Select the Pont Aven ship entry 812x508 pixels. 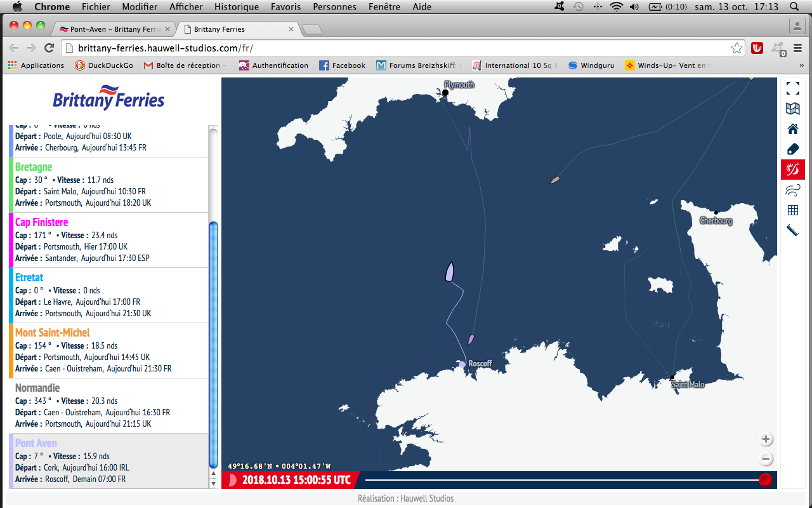(x=108, y=460)
